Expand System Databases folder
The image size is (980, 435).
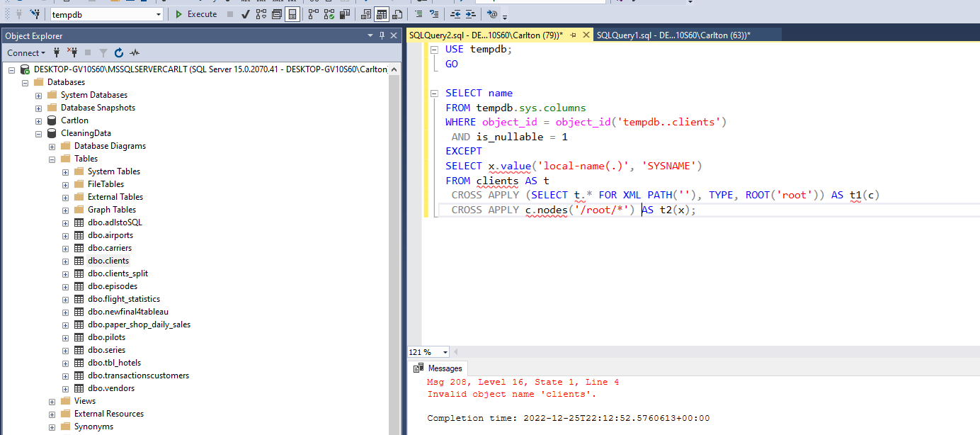click(38, 95)
